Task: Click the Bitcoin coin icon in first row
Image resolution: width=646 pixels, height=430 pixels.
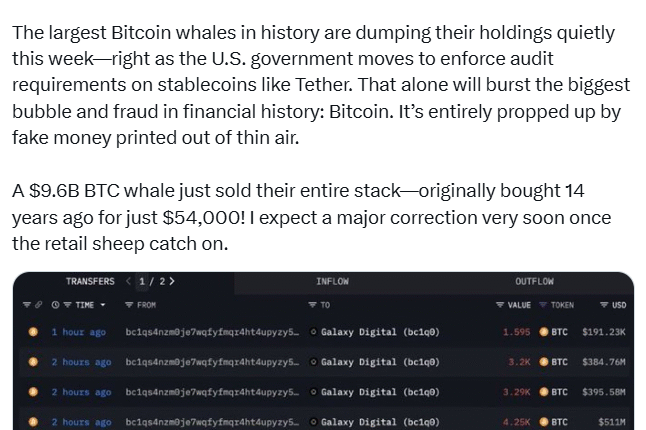Action: pyautogui.click(x=33, y=332)
